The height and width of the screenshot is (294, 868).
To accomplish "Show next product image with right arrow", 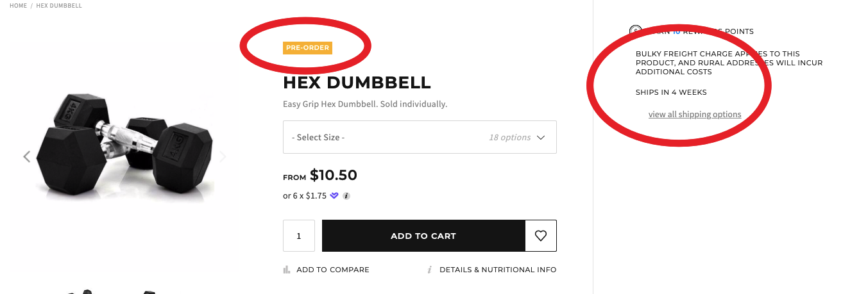I will coord(223,157).
